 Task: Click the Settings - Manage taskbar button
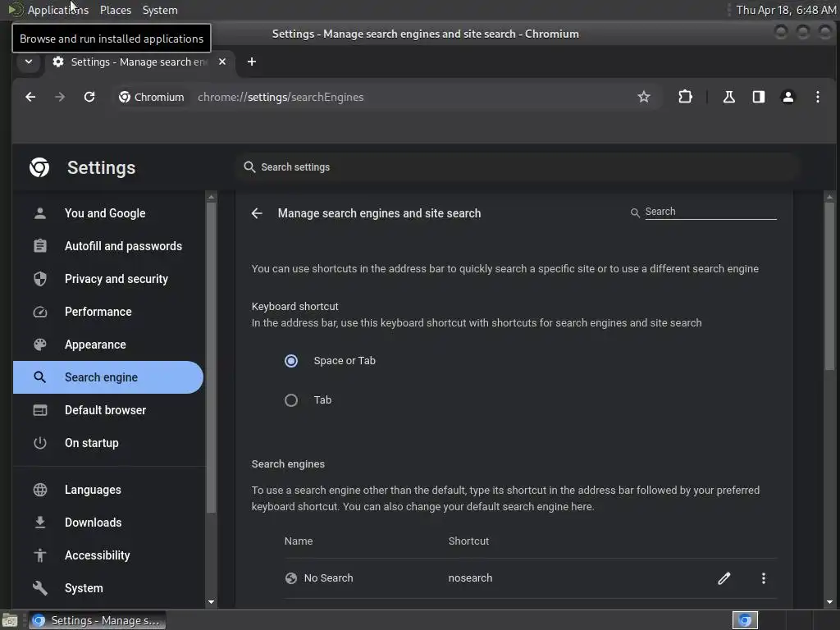click(97, 620)
